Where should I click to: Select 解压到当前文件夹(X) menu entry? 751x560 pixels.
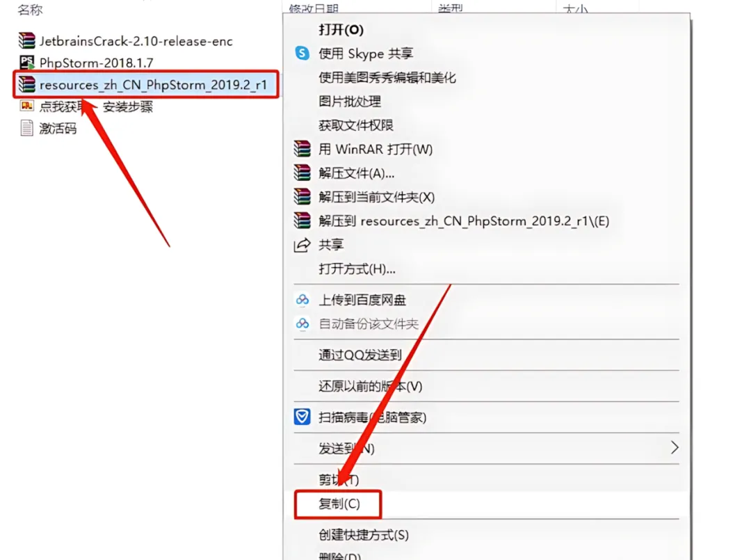pos(376,198)
